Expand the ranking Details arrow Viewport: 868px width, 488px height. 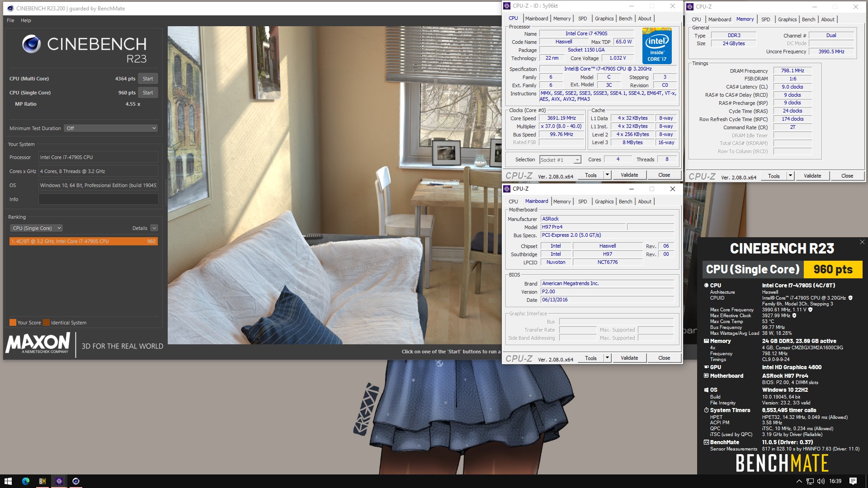click(x=154, y=228)
